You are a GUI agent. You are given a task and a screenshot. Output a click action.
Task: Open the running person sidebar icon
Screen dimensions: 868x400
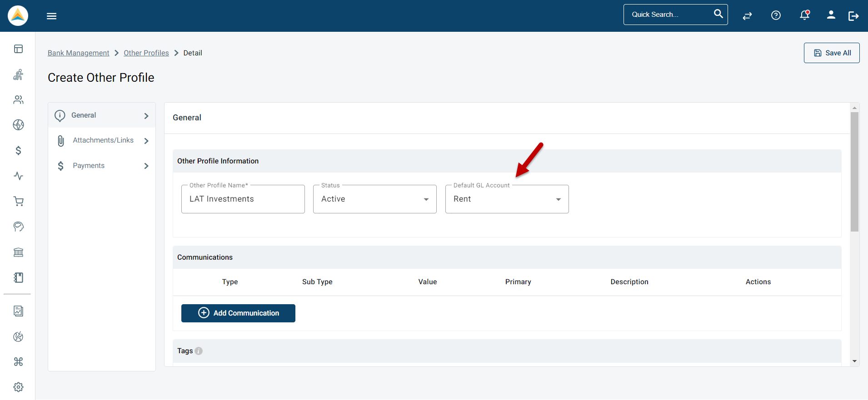pos(18,74)
